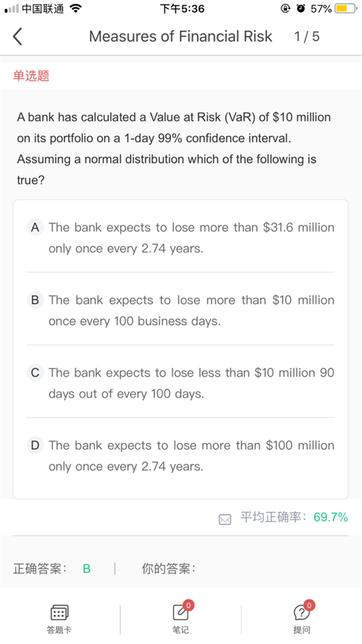
Task: Go back using the left chevron
Action: tap(17, 36)
